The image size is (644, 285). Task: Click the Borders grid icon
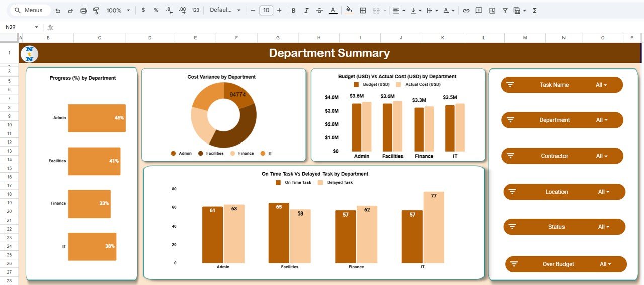pos(363,10)
